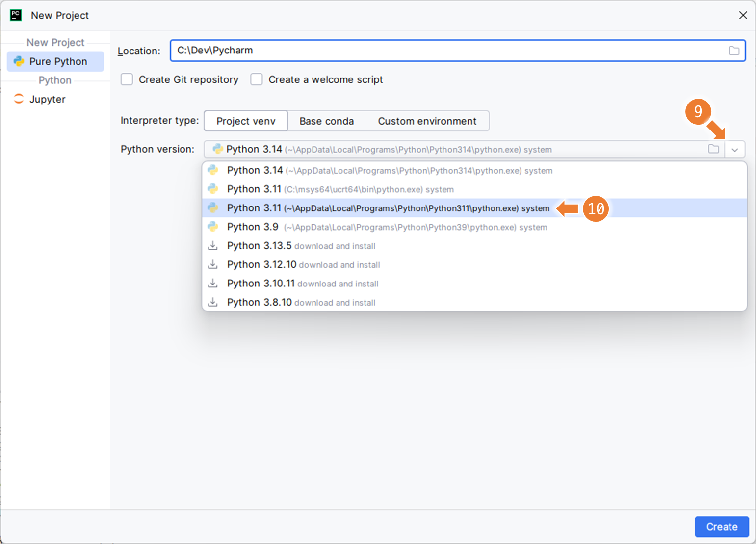Click Python icon of 3.14 list entry
The image size is (756, 544).
click(213, 170)
